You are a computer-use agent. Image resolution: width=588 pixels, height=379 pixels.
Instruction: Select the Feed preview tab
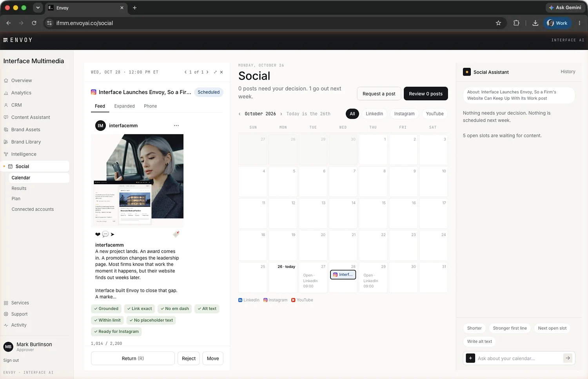tap(100, 106)
